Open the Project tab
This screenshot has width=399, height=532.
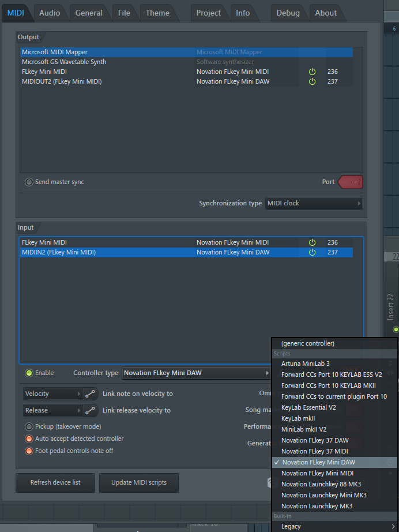(209, 13)
